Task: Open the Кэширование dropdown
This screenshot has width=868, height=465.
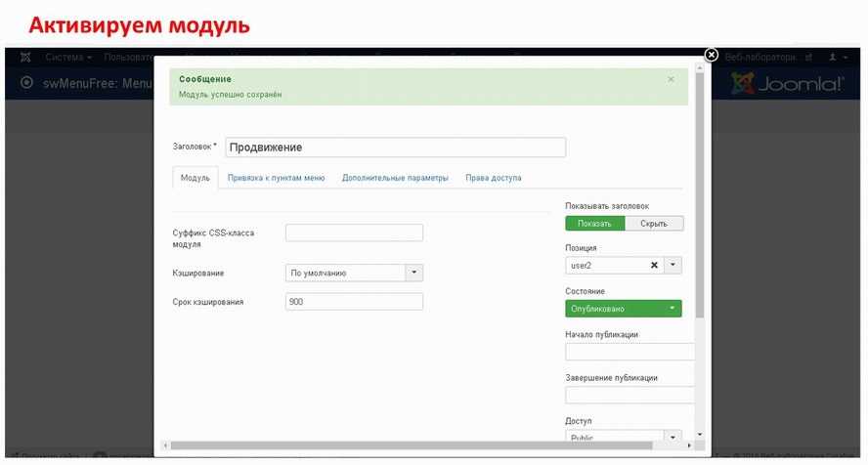Action: coord(413,274)
